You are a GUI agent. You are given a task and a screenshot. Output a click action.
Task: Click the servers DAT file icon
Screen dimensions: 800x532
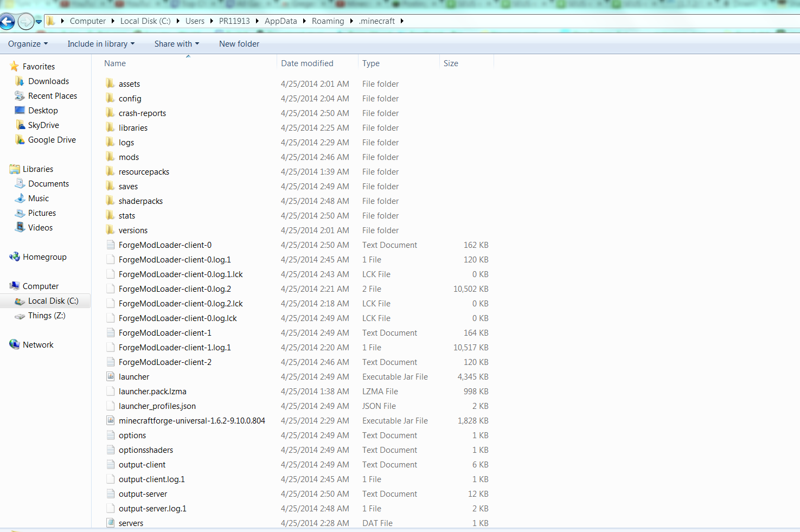click(x=110, y=523)
